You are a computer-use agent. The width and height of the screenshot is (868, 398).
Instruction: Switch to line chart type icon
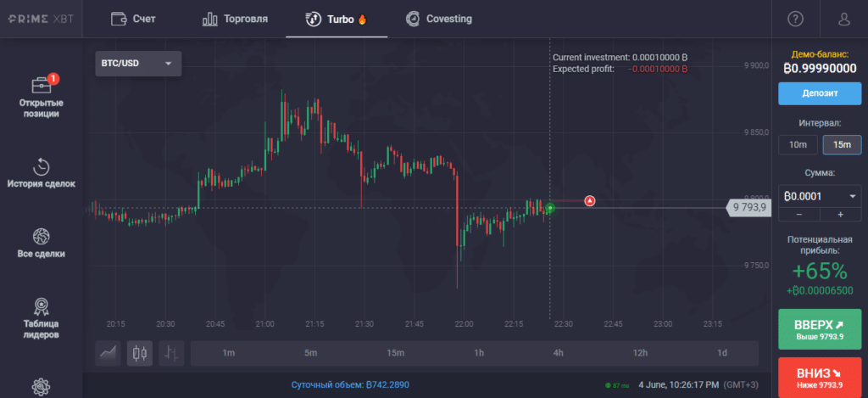[x=108, y=353]
